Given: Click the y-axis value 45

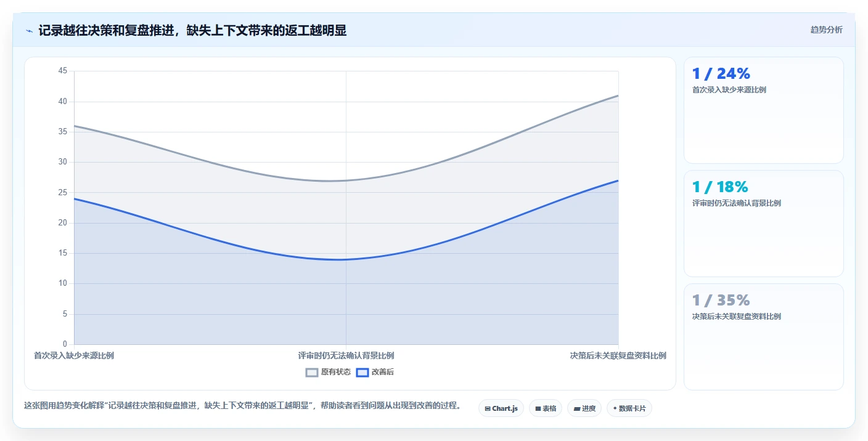Looking at the screenshot, I should [x=63, y=71].
